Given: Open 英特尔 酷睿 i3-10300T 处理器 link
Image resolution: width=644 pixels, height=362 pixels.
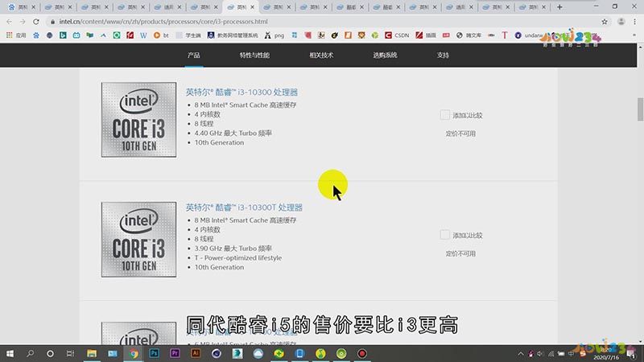Looking at the screenshot, I should [x=244, y=208].
